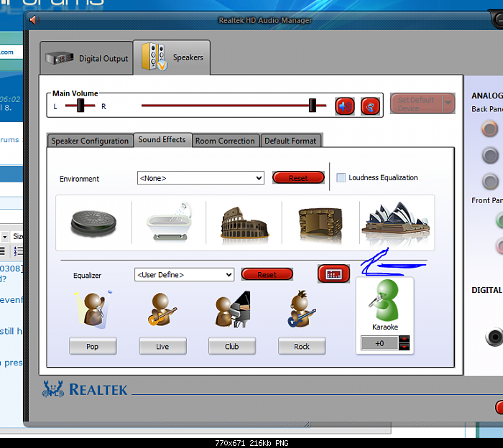Select the Speakers device tab
This screenshot has width=503, height=448.
tap(172, 57)
